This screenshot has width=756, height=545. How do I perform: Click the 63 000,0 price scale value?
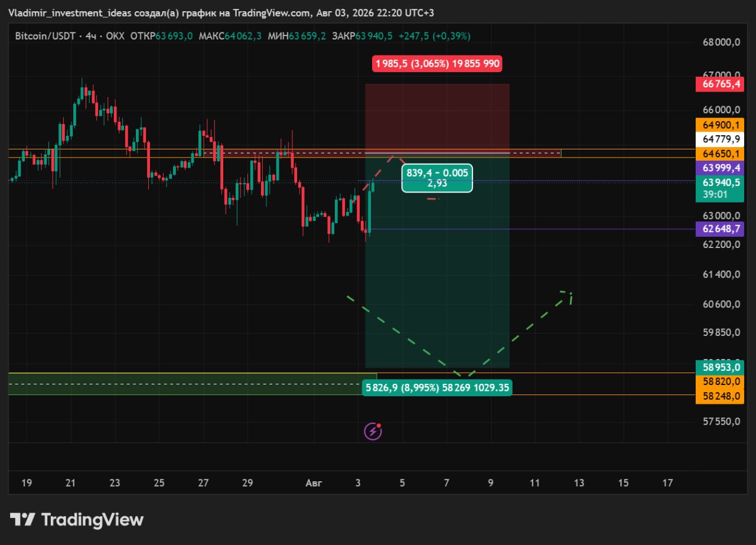click(721, 216)
